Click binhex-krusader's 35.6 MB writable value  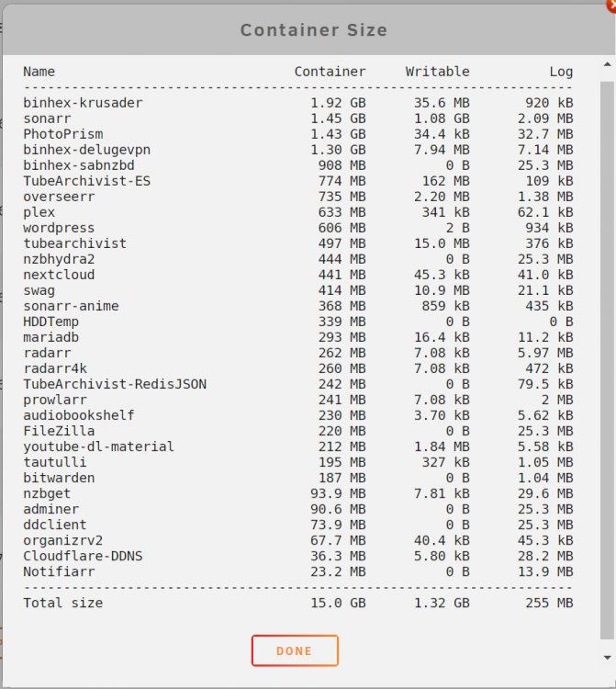click(442, 103)
